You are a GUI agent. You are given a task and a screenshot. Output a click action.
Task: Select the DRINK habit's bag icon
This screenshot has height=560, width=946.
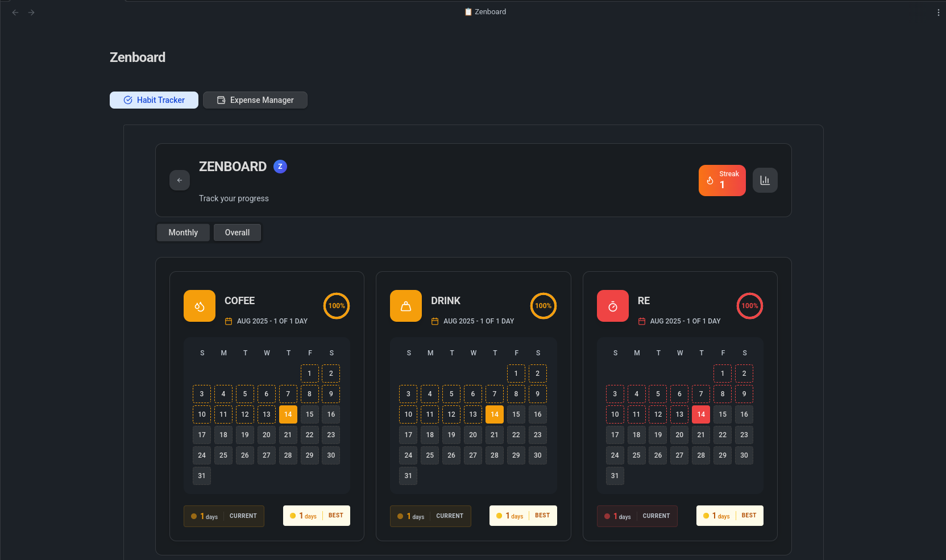point(405,306)
